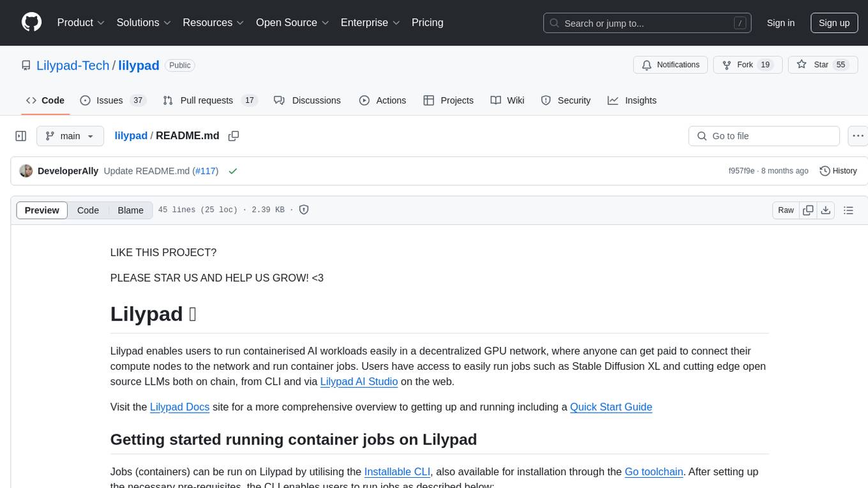Open the Product dropdown menu
Image resolution: width=868 pixels, height=488 pixels.
pyautogui.click(x=81, y=22)
